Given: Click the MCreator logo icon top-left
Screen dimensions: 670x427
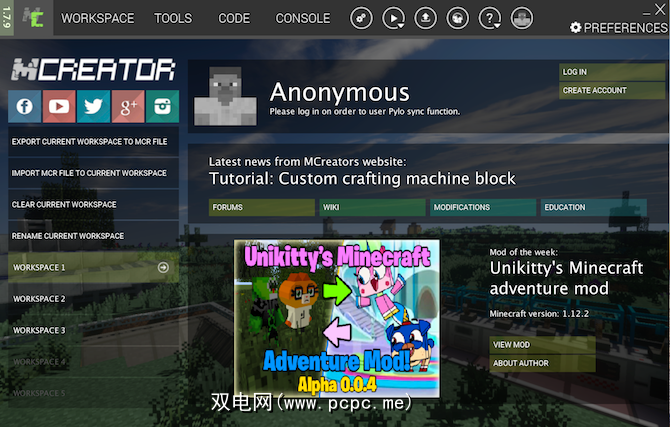Looking at the screenshot, I should pyautogui.click(x=33, y=18).
